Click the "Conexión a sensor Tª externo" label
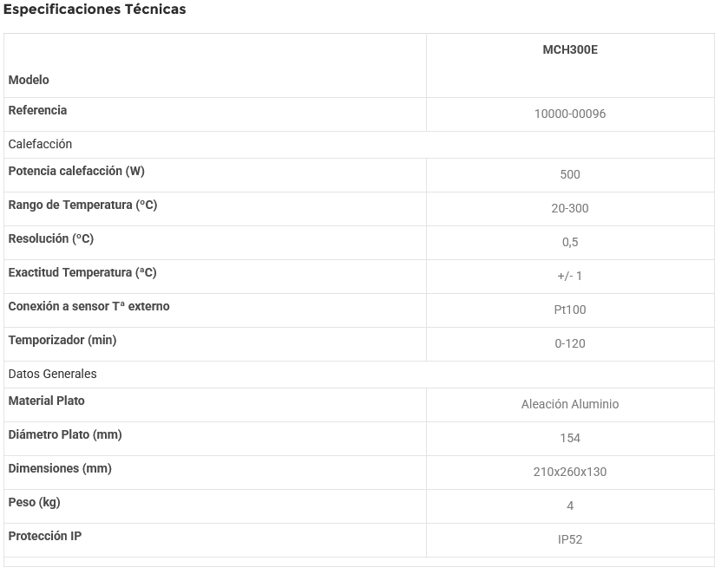The image size is (728, 574). [x=89, y=306]
